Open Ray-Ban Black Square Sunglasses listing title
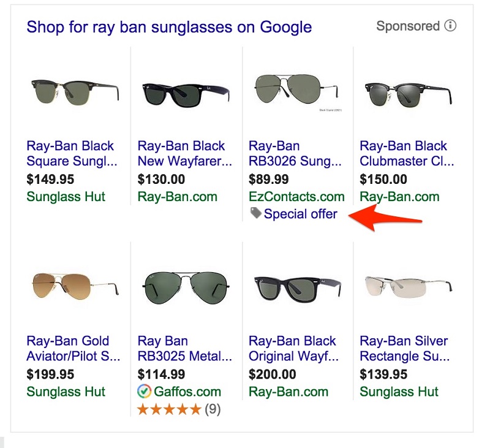The width and height of the screenshot is (490, 448). click(72, 154)
